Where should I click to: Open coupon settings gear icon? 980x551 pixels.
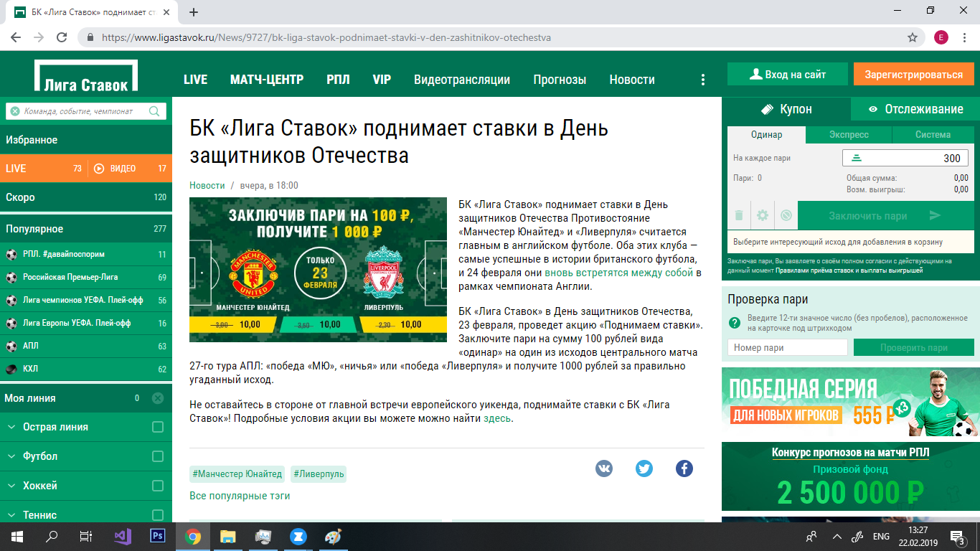(x=763, y=215)
